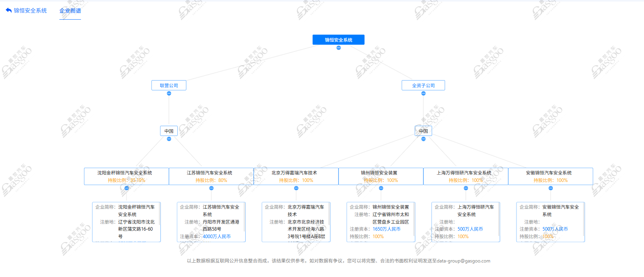644x277 pixels.
Task: Go back via 锦恒安全系统 arrow link
Action: click(x=26, y=11)
